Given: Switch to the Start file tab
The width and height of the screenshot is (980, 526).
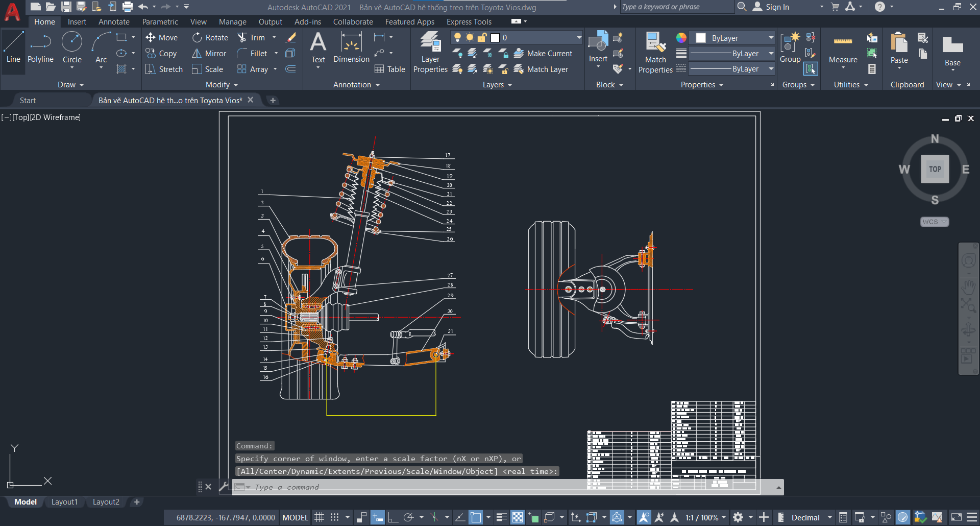Looking at the screenshot, I should pyautogui.click(x=28, y=100).
